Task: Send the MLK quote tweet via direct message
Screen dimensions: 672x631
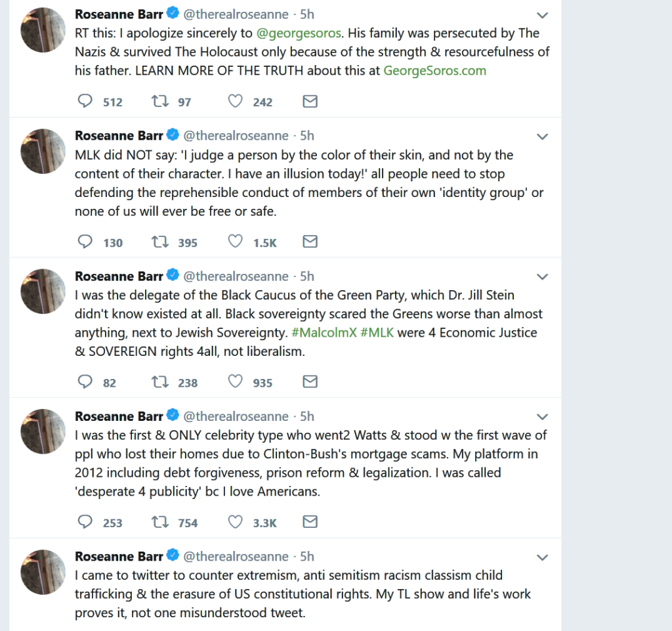Action: pyautogui.click(x=310, y=242)
